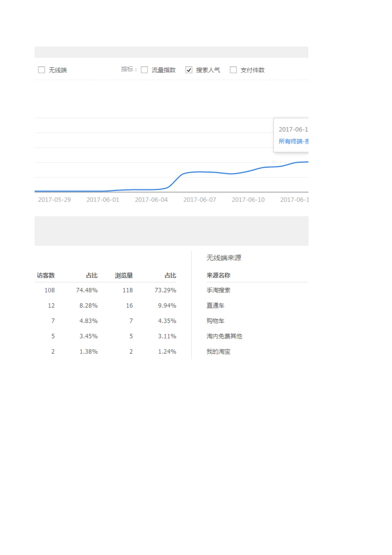Enable the 支付件数 indicator checkbox

233,70
